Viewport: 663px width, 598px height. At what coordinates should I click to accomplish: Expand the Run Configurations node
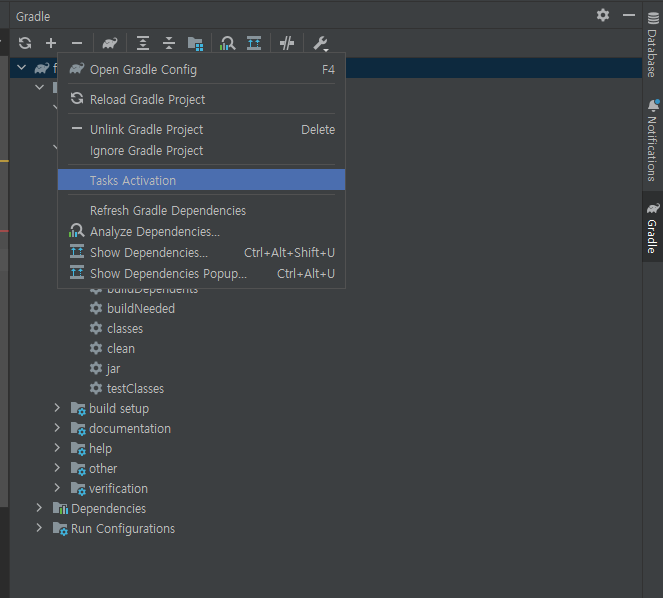click(39, 527)
